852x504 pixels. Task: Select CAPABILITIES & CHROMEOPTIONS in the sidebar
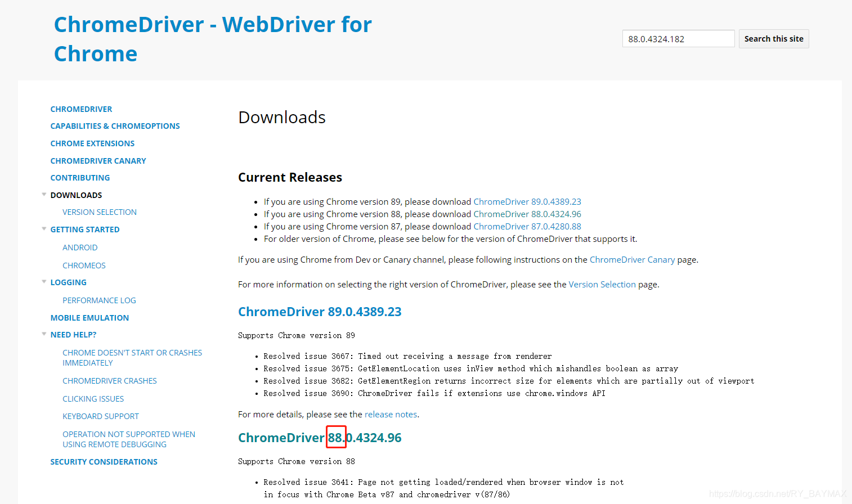(115, 125)
